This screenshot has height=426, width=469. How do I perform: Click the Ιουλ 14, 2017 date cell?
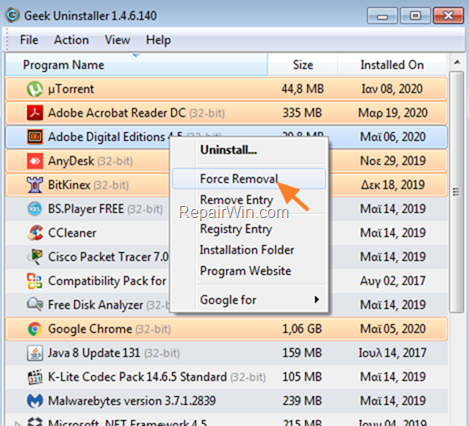(x=392, y=353)
